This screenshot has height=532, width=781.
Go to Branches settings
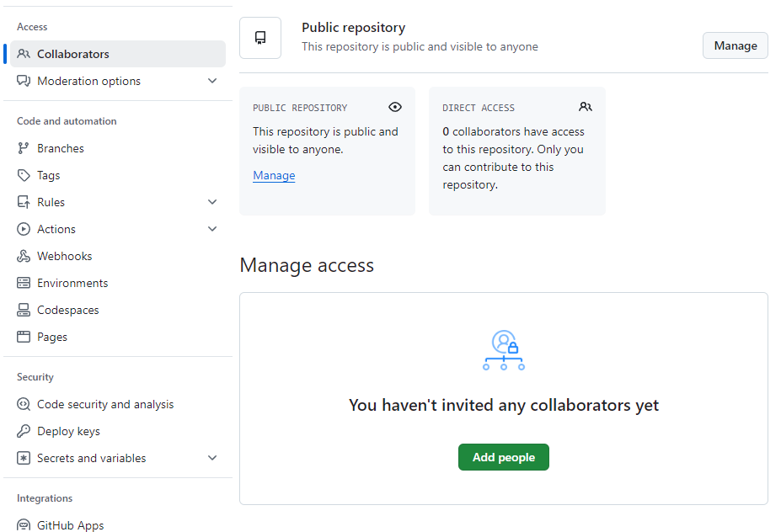[x=118, y=148]
